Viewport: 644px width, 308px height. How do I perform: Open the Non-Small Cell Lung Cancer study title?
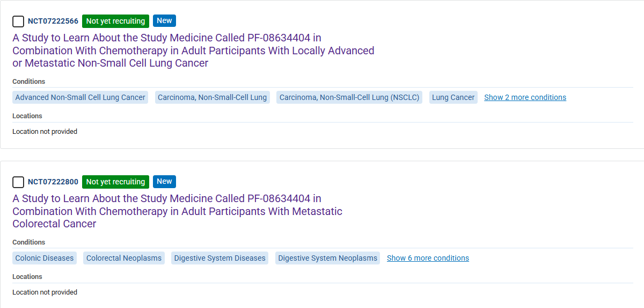(193, 51)
